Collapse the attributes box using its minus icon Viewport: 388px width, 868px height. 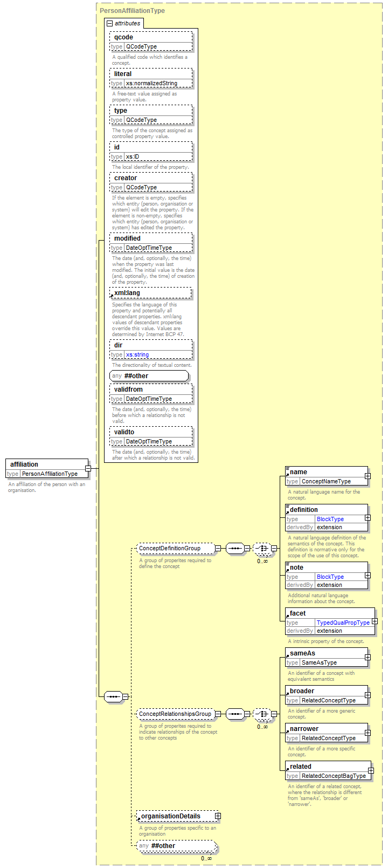[110, 24]
